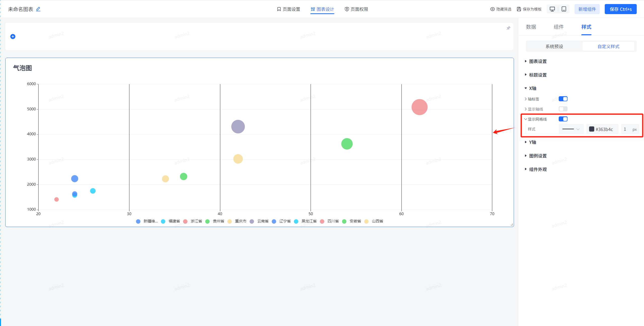
Task: Toggle the 云南省 legend dot
Action: 252,221
